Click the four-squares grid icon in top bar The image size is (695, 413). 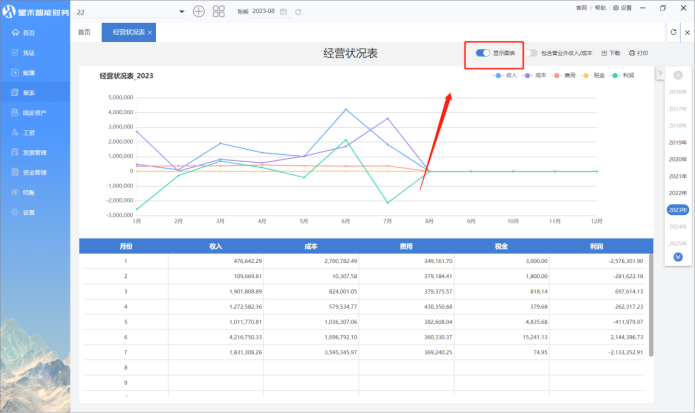point(219,12)
